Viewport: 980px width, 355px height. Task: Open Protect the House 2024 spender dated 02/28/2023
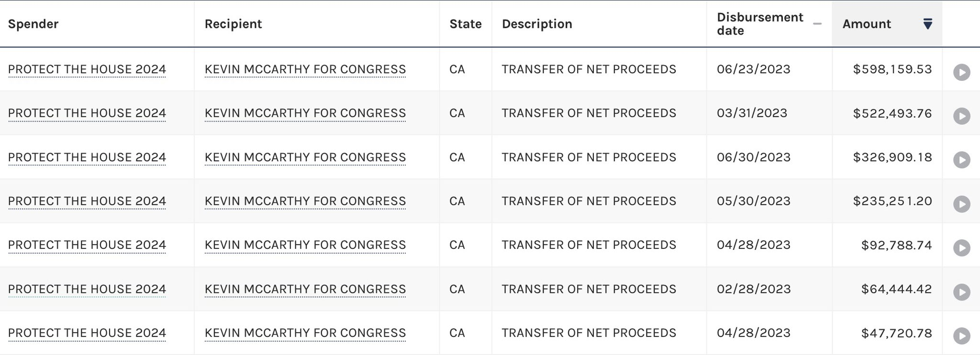coord(87,289)
